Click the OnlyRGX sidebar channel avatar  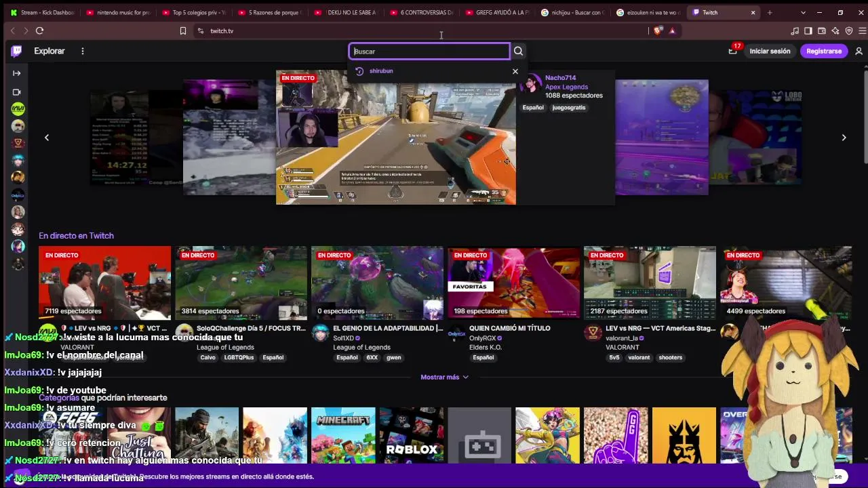(18, 195)
